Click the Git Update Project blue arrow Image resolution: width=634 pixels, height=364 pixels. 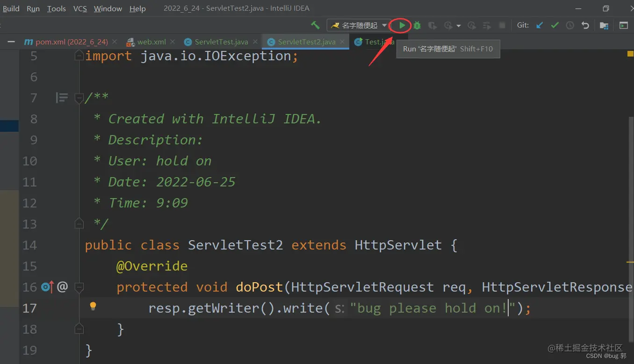point(540,25)
